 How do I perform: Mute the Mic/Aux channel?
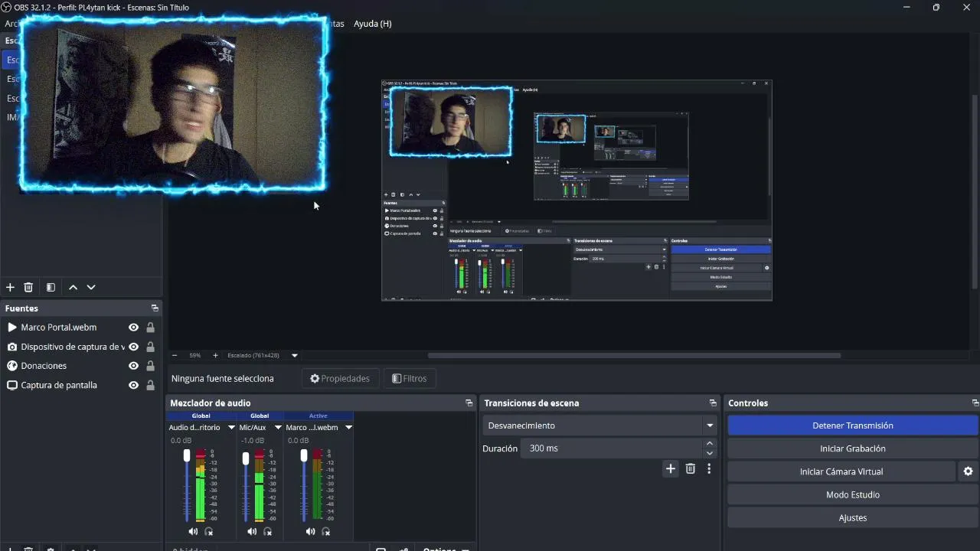click(x=252, y=531)
